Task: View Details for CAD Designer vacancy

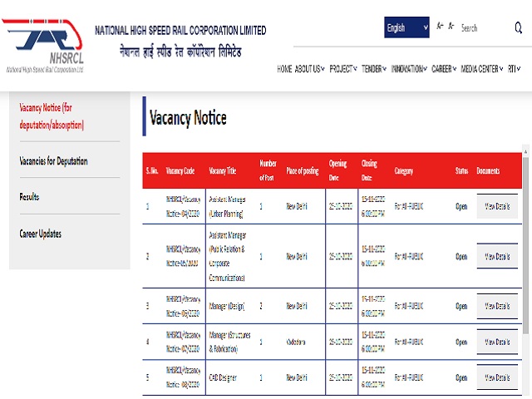Action: [497, 377]
